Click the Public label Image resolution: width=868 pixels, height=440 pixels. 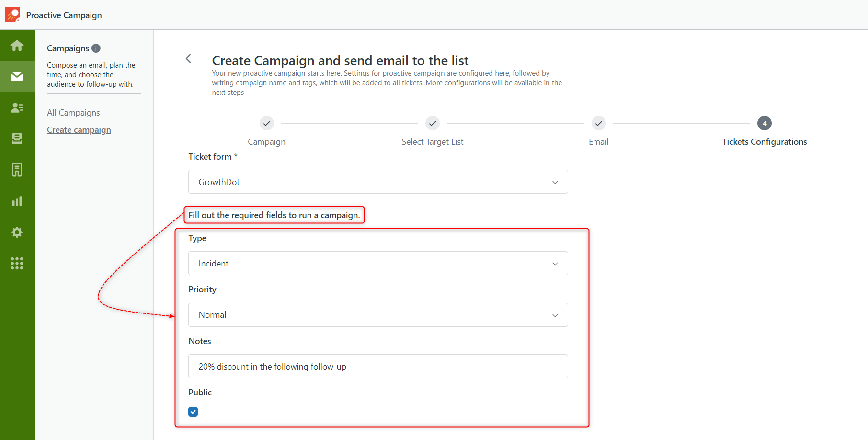tap(200, 393)
